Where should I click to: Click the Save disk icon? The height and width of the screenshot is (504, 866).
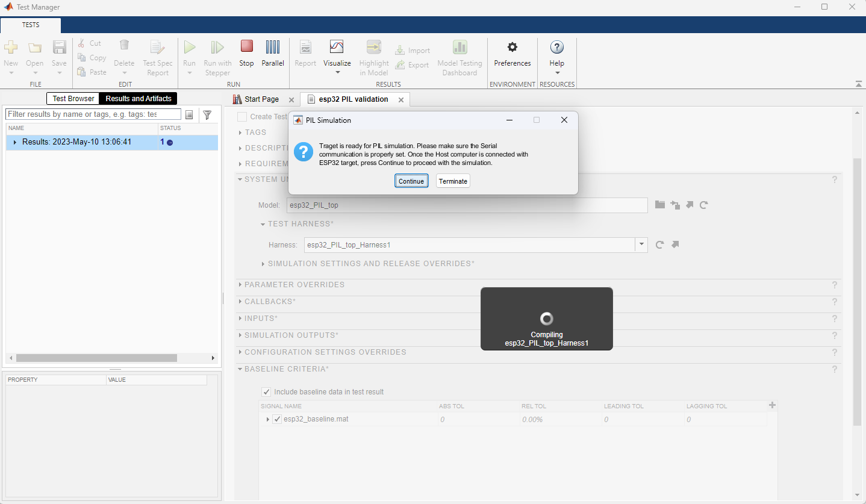tap(59, 48)
